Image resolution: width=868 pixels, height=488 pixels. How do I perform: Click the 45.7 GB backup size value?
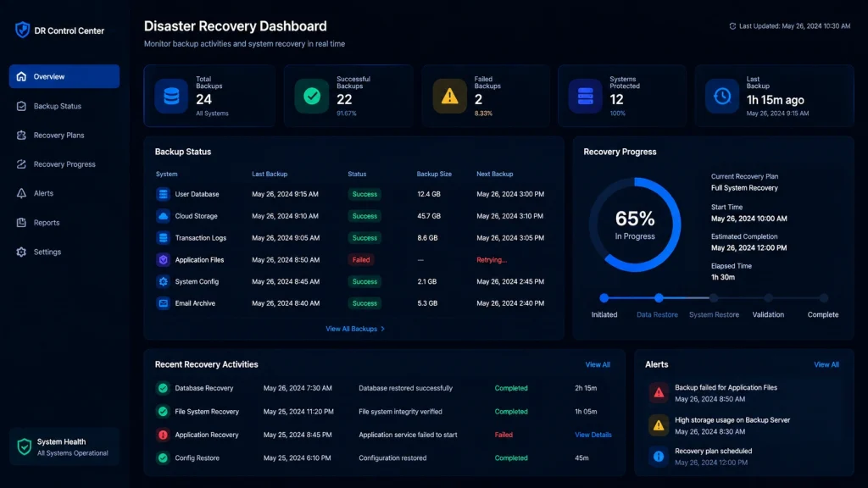429,216
